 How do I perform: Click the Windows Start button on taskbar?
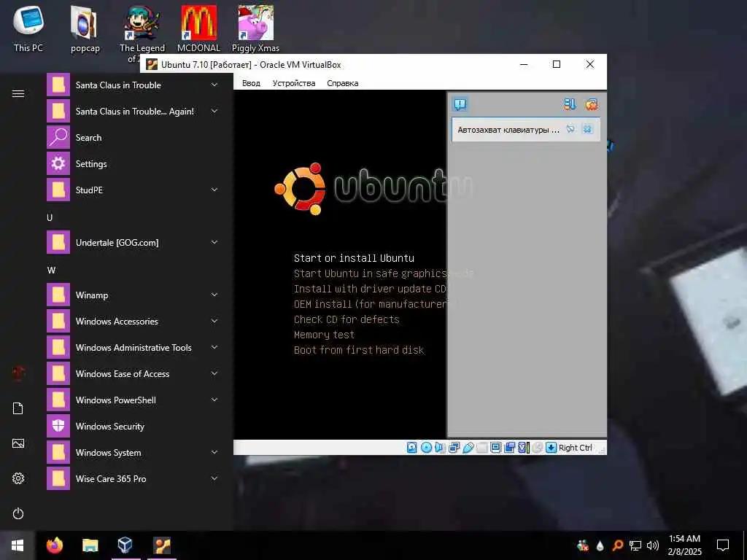[18, 545]
